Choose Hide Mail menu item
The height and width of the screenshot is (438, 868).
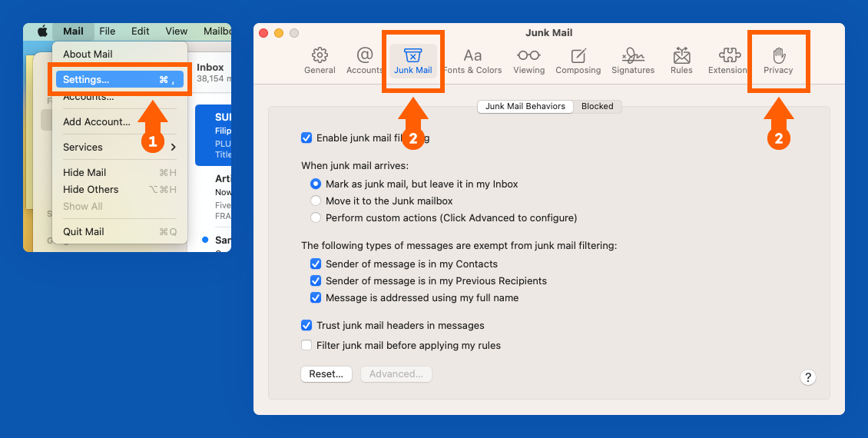tap(120, 173)
